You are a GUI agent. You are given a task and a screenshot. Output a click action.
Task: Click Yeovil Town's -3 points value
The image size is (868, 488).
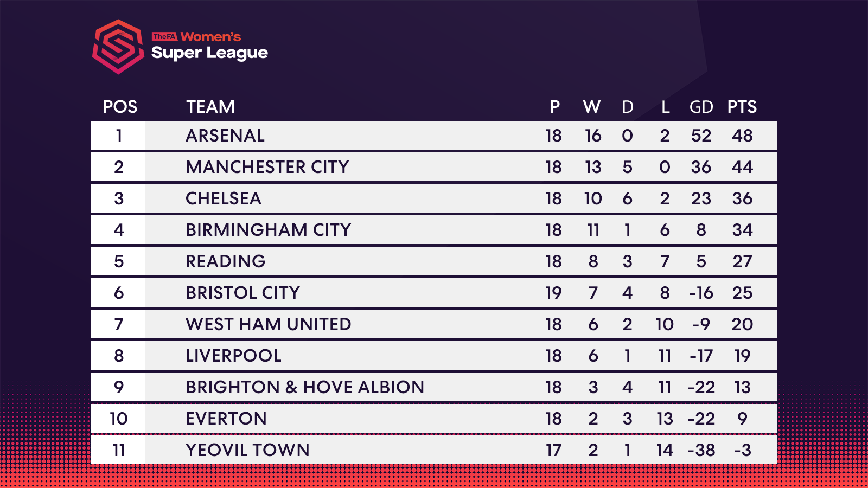coord(742,450)
